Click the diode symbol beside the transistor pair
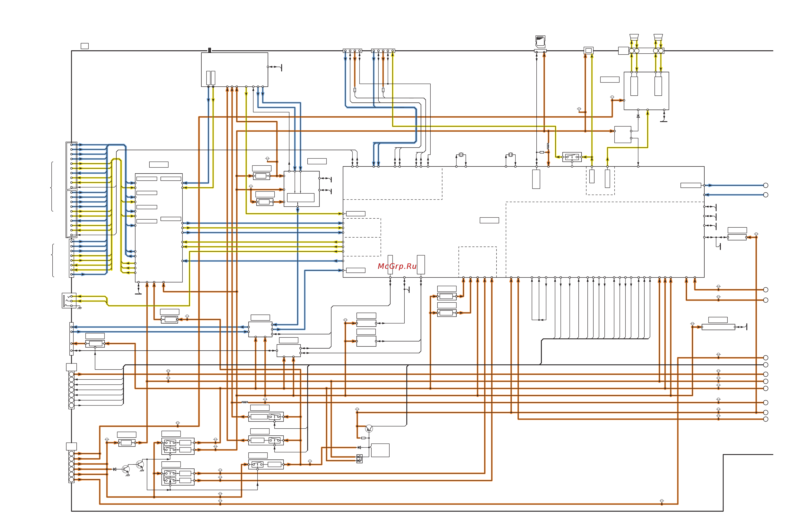The width and height of the screenshot is (792, 532). tap(115, 469)
